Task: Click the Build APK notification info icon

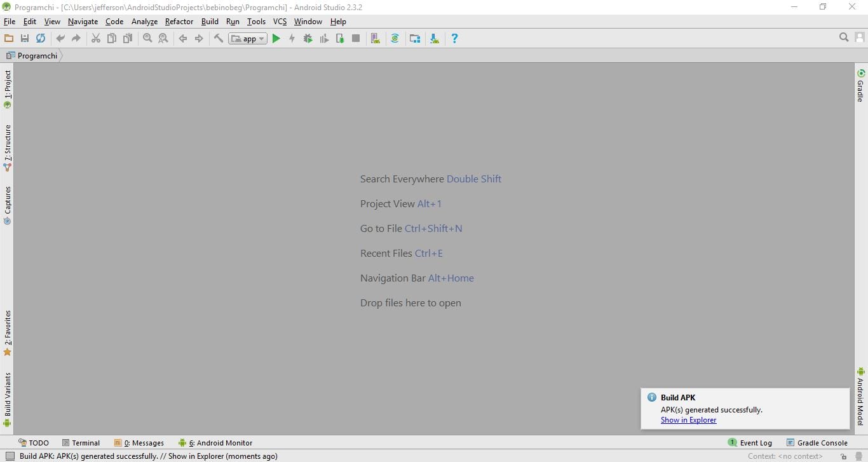Action: tap(651, 397)
